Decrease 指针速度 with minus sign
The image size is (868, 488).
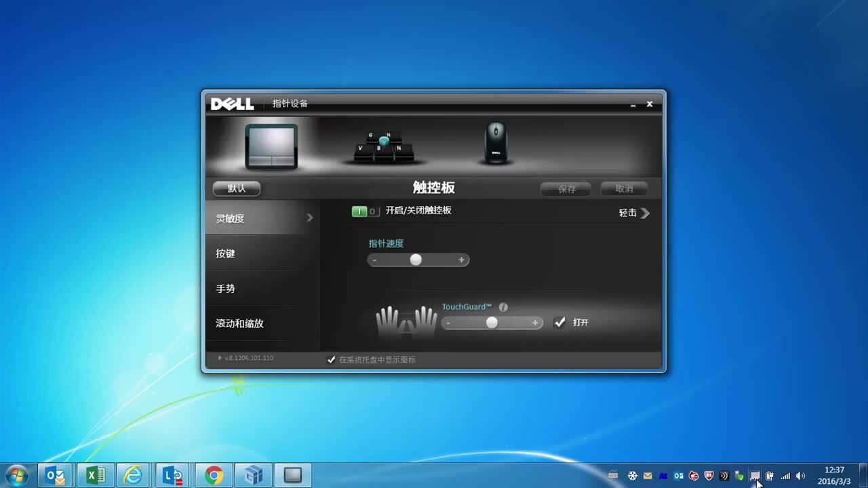click(374, 260)
